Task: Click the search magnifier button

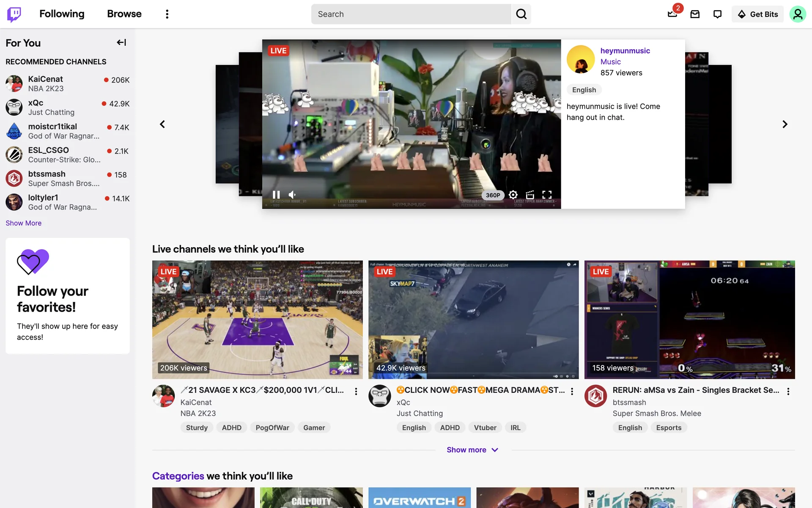Action: tap(521, 14)
